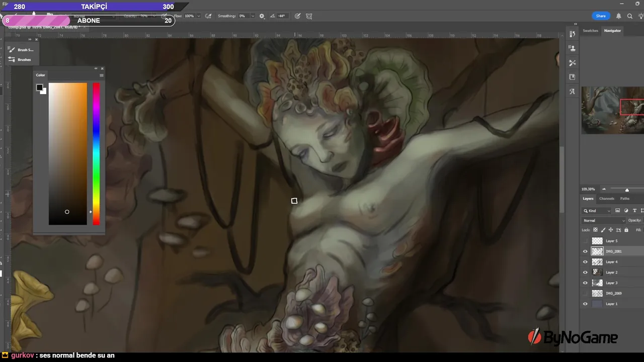This screenshot has height=362, width=644.
Task: Click the Smoothing 0% value field
Action: point(243,16)
